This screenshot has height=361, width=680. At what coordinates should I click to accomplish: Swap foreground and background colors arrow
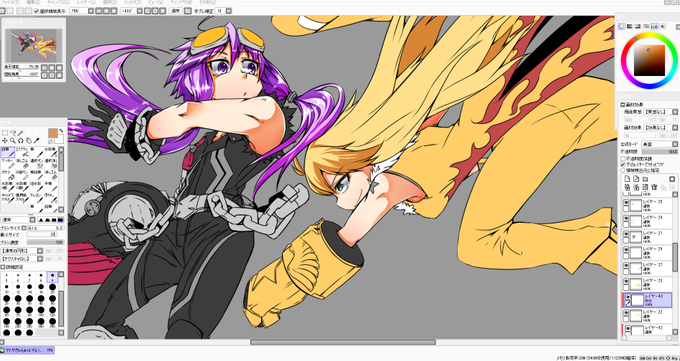pos(61,130)
